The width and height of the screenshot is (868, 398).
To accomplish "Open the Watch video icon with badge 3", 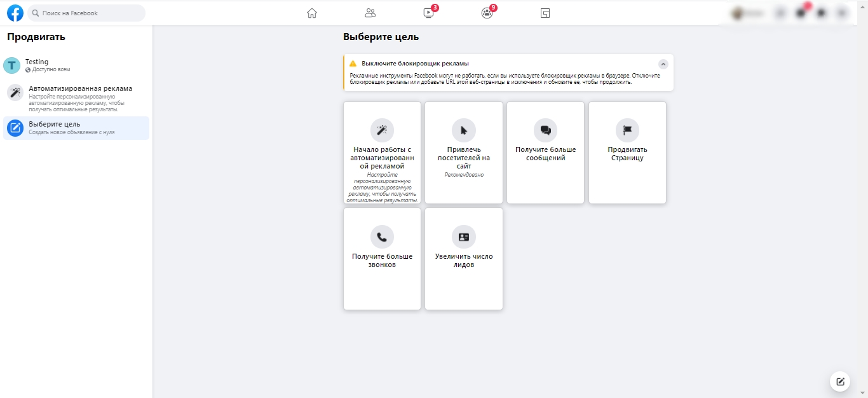I will [x=429, y=13].
